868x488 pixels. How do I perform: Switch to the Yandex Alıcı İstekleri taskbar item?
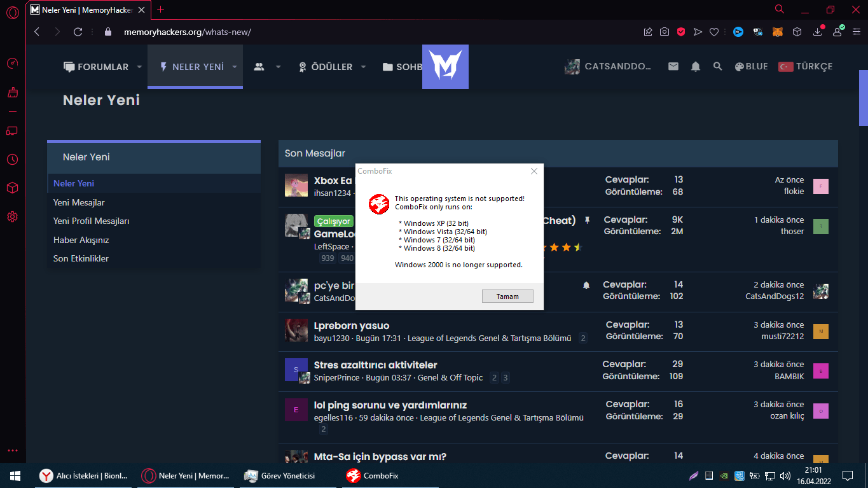(x=85, y=475)
